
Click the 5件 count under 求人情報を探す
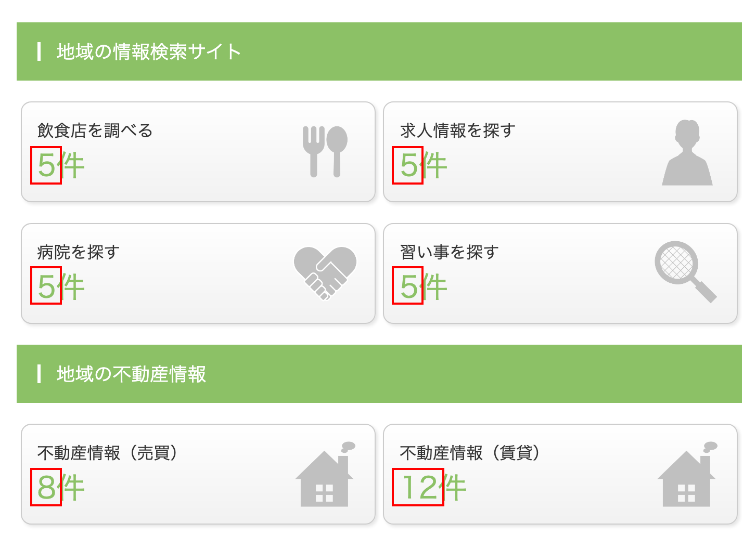[424, 165]
